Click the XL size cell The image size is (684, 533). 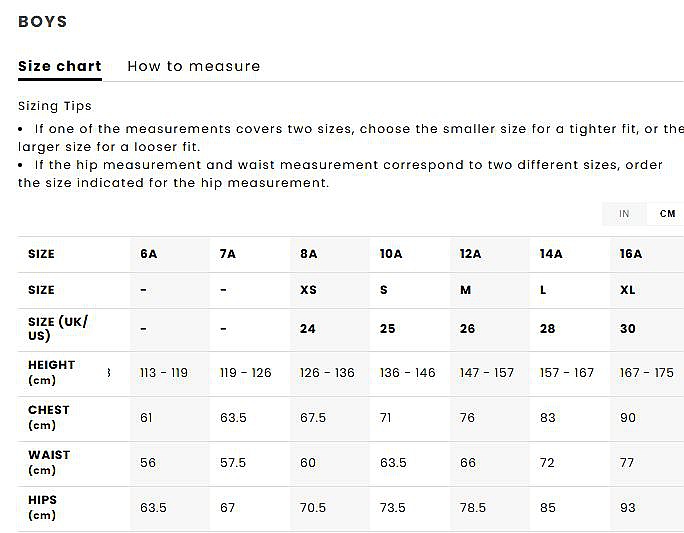pyautogui.click(x=628, y=290)
